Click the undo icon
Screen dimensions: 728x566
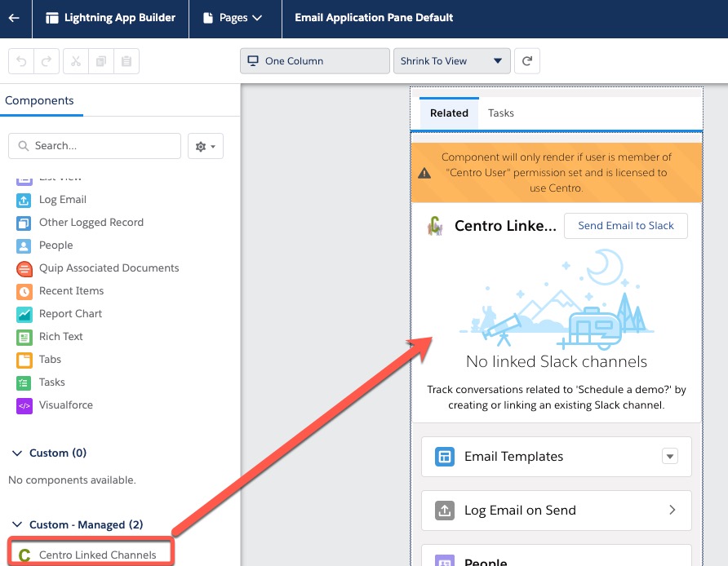(x=21, y=61)
